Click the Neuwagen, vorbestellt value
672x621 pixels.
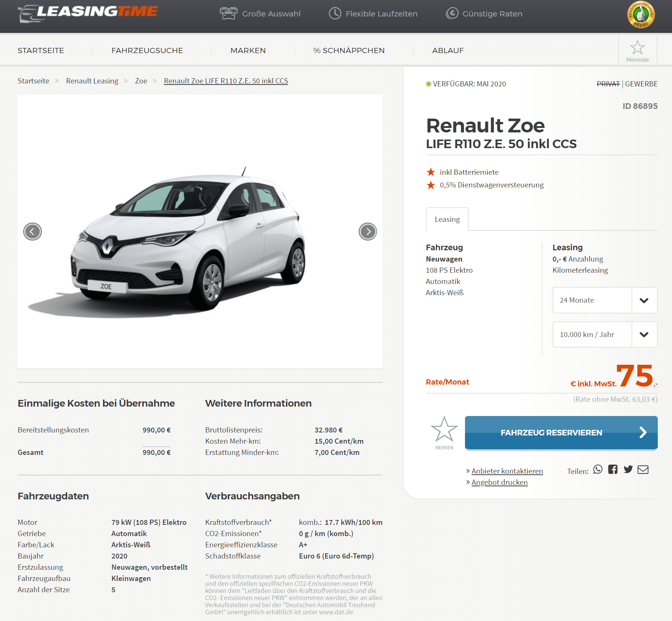coord(149,567)
